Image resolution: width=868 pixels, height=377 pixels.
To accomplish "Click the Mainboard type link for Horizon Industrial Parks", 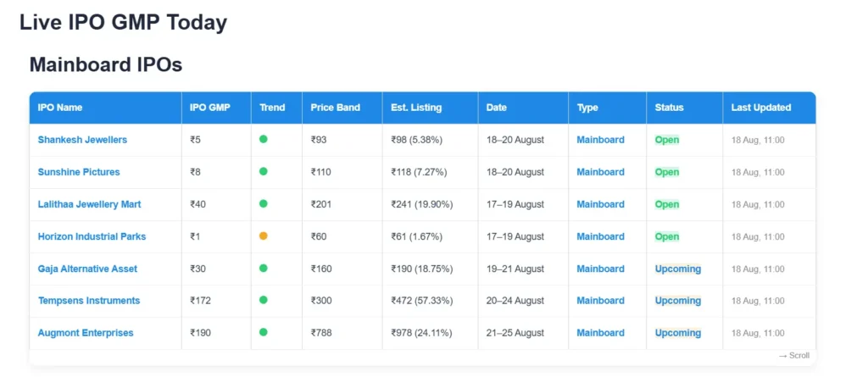I will (601, 236).
